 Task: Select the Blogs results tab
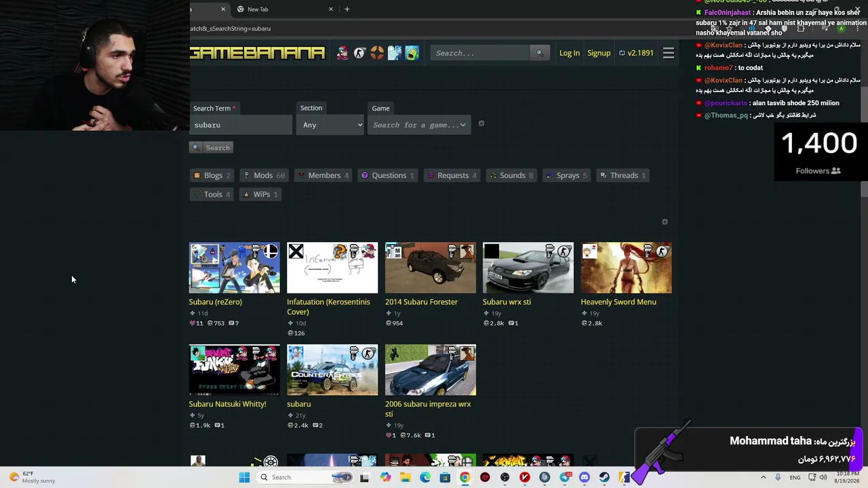click(212, 176)
